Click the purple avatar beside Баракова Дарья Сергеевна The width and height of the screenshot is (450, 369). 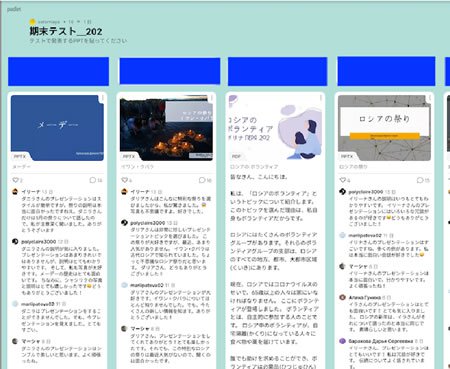click(x=342, y=341)
